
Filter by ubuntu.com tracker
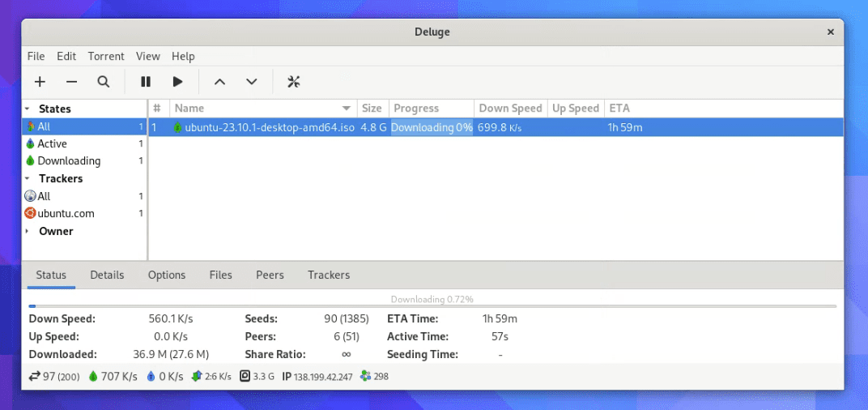pyautogui.click(x=84, y=213)
